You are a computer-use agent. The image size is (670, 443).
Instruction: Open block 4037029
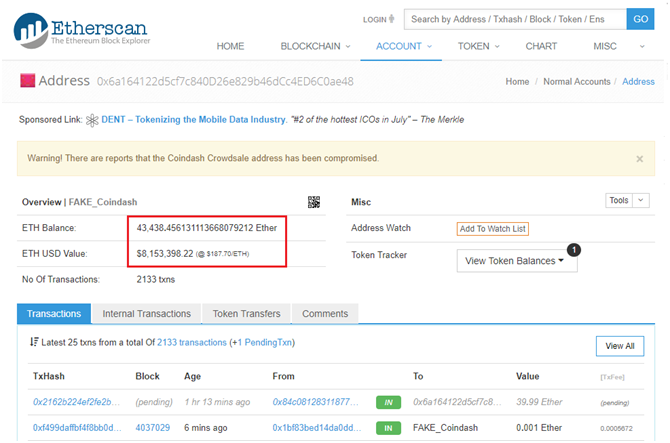pos(153,428)
